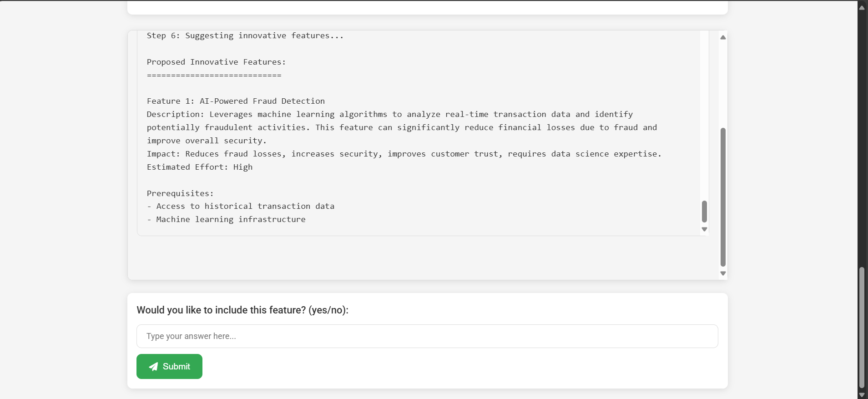Click the inner output box's scroll-down arrow
Screen dimensions: 868x399
pyautogui.click(x=704, y=229)
